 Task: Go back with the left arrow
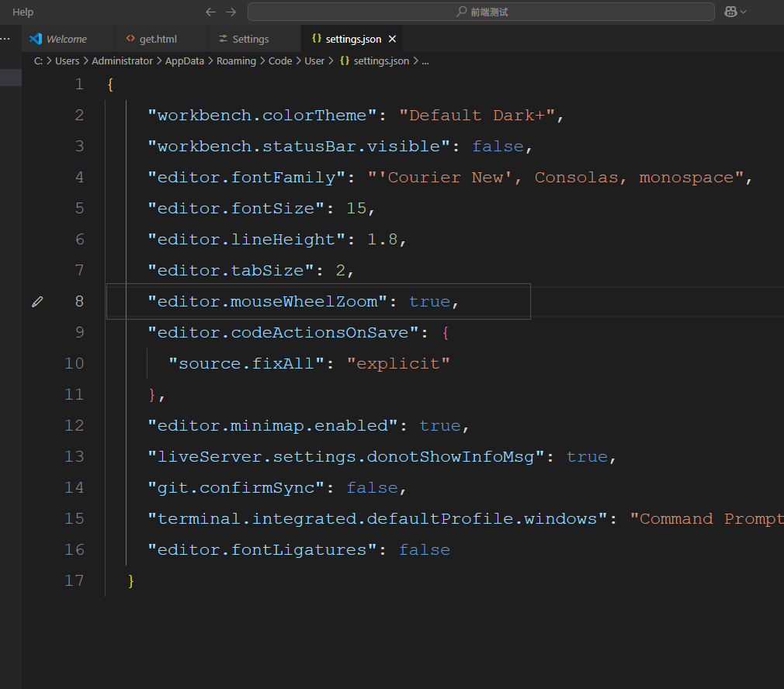[210, 12]
